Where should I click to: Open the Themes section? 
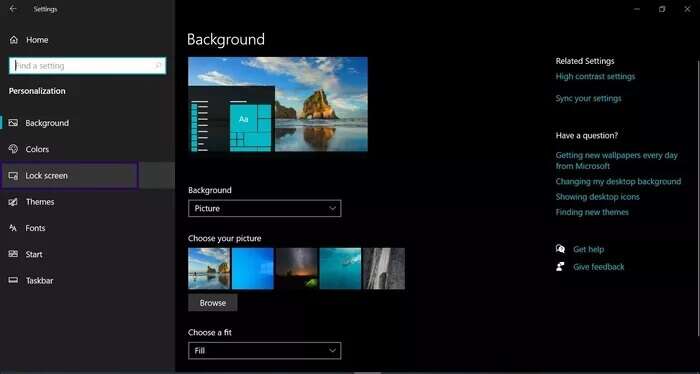88,202
